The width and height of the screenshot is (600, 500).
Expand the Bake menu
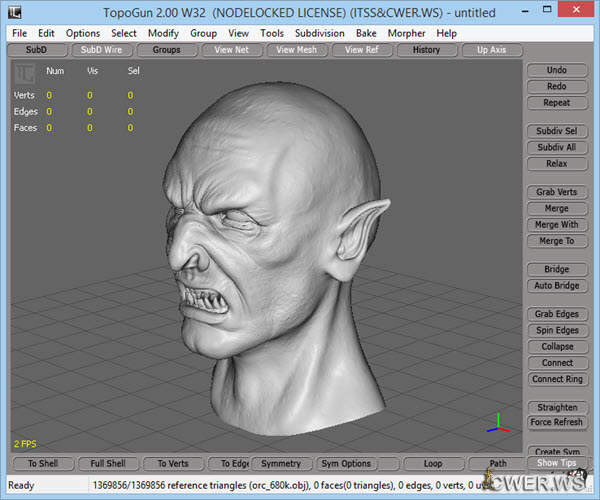[366, 33]
